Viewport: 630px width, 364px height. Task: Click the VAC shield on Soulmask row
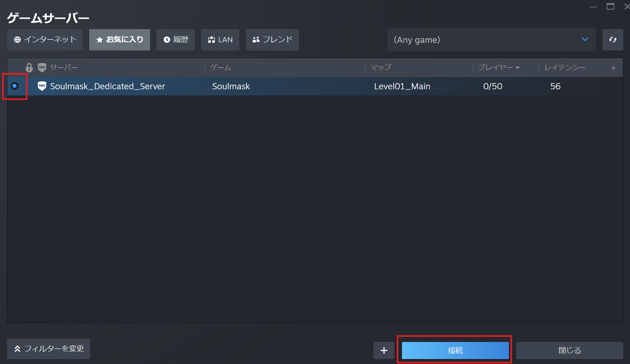42,86
